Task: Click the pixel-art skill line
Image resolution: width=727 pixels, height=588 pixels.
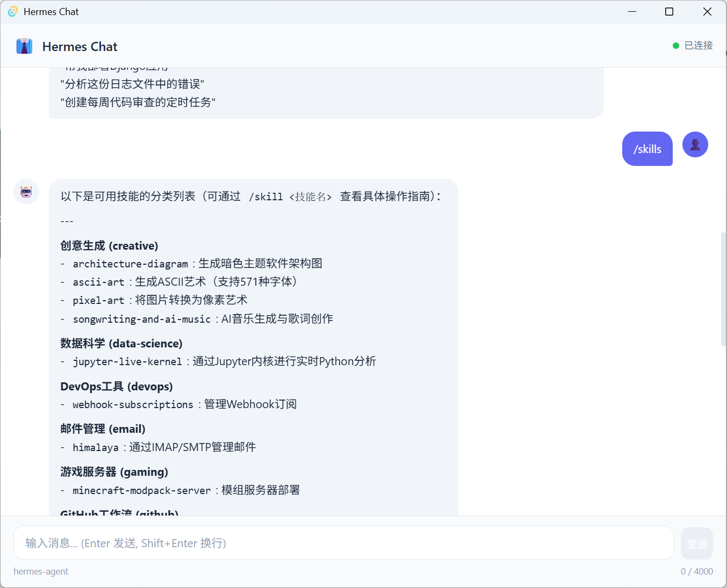Action: click(154, 300)
